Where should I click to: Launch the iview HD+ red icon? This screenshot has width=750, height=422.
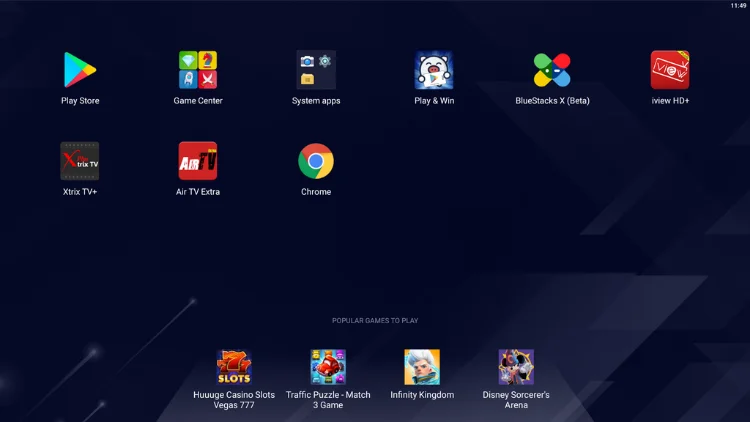point(670,70)
